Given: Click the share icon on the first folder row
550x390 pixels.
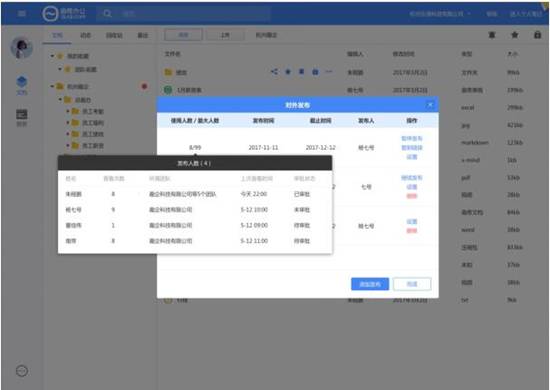Looking at the screenshot, I should click(274, 72).
